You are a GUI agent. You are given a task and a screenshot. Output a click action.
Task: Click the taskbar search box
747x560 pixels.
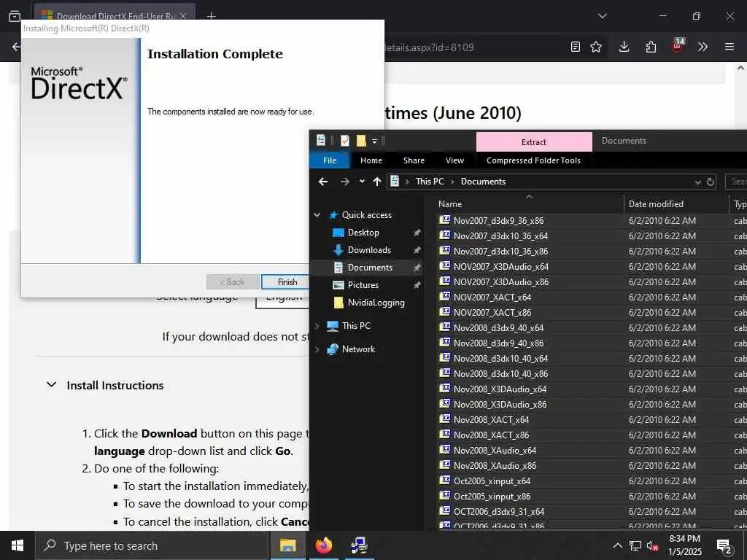click(x=152, y=545)
